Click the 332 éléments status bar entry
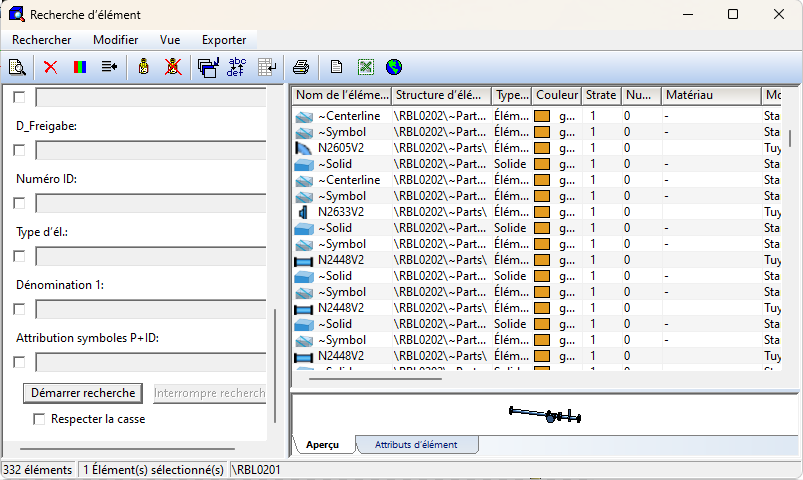The image size is (803, 480). pyautogui.click(x=38, y=470)
